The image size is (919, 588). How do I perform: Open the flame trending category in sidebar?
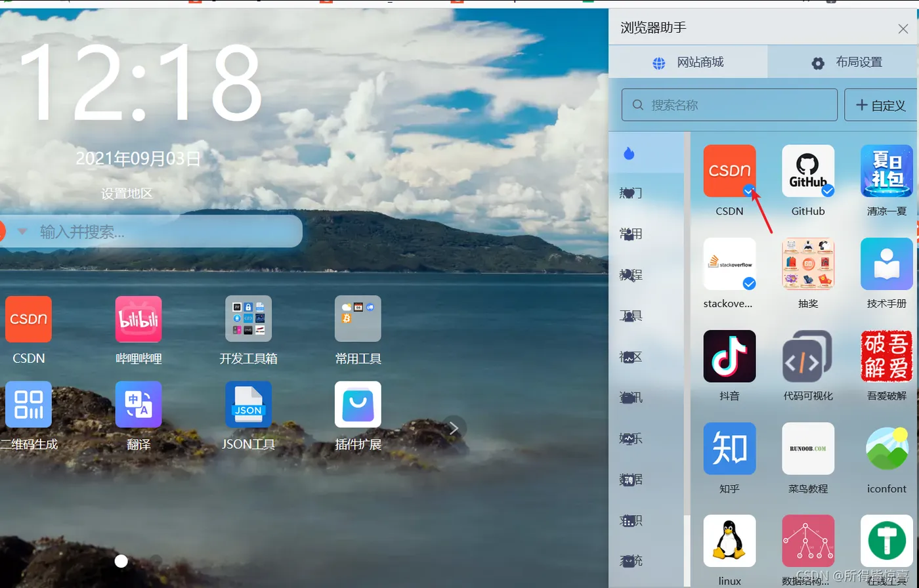[x=629, y=154]
